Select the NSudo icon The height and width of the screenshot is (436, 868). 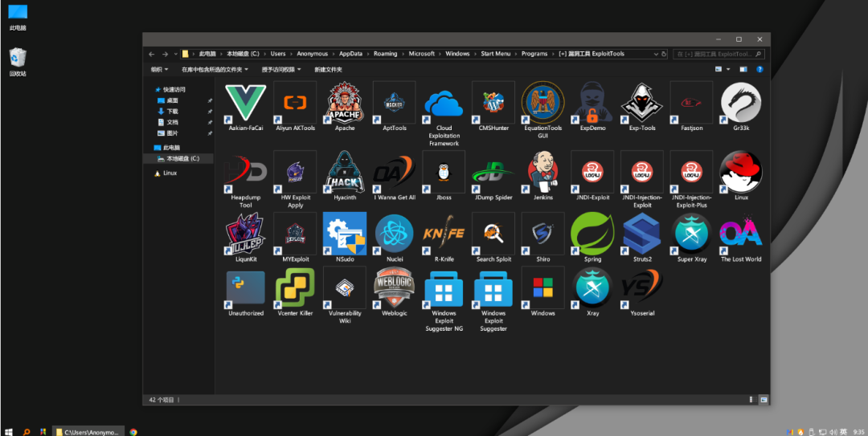point(345,234)
